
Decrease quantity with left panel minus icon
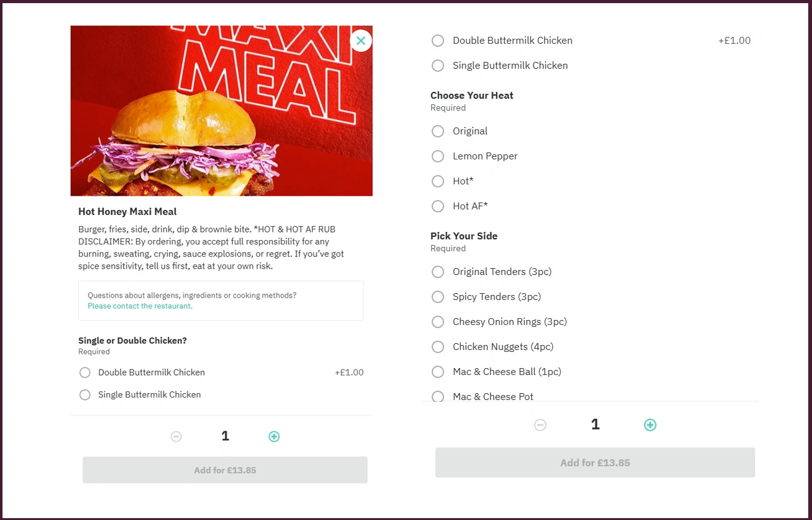176,436
